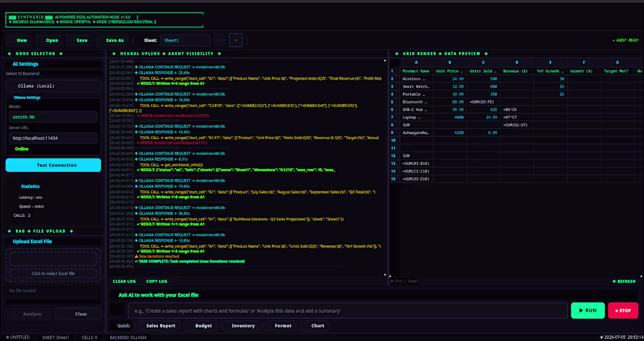Image resolution: width=644 pixels, height=341 pixels.
Task: Click the Revenue ($) header cell
Action: tap(517, 71)
